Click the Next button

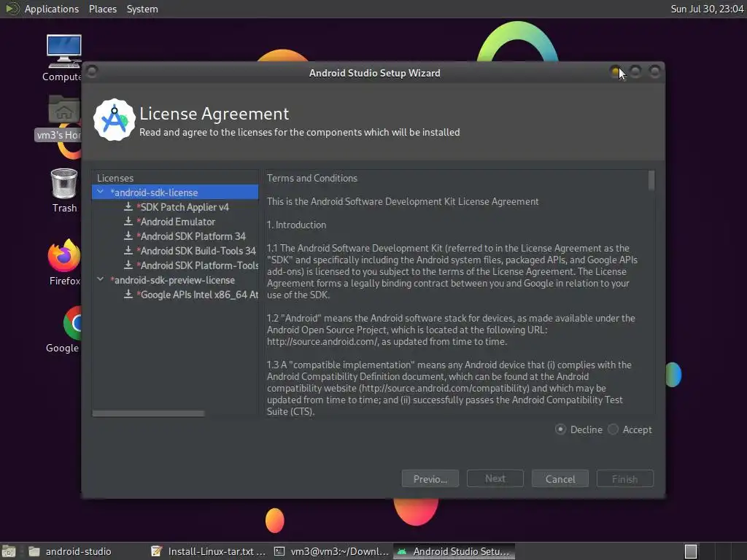(x=495, y=478)
